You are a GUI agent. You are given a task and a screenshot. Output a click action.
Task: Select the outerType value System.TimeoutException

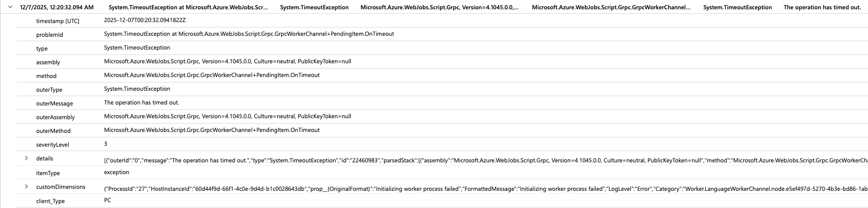137,89
